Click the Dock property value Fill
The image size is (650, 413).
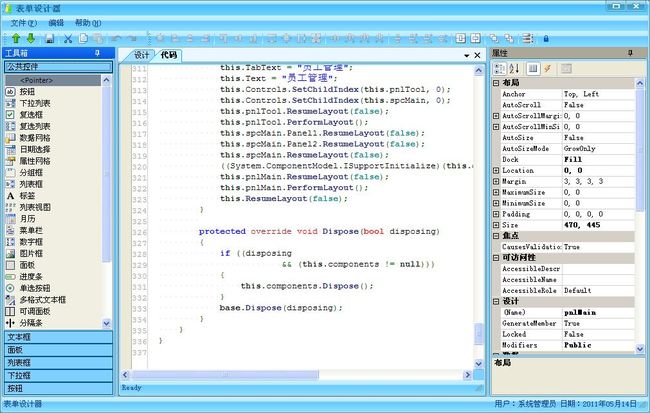pyautogui.click(x=598, y=160)
